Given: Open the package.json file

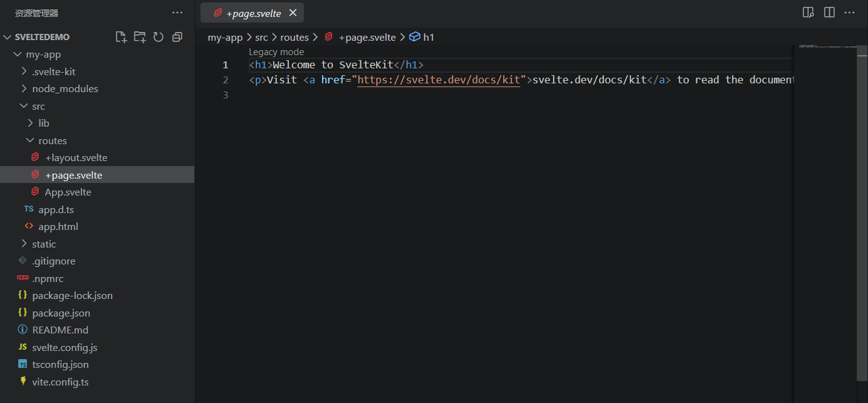Looking at the screenshot, I should pos(61,313).
